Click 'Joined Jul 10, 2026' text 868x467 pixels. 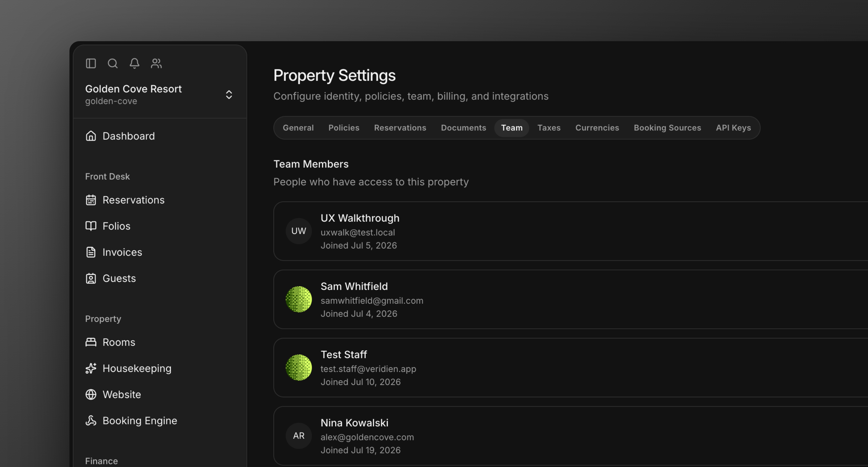[361, 382]
